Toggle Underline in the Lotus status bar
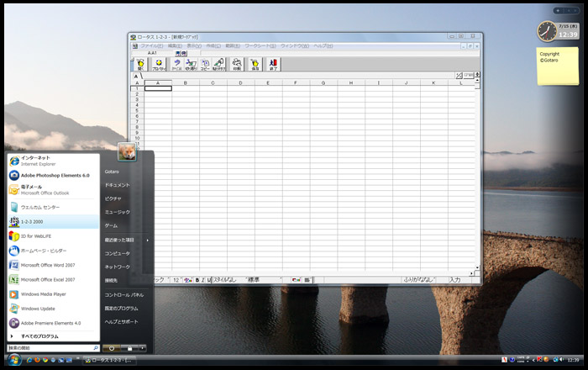The width and height of the screenshot is (588, 370). pos(209,280)
